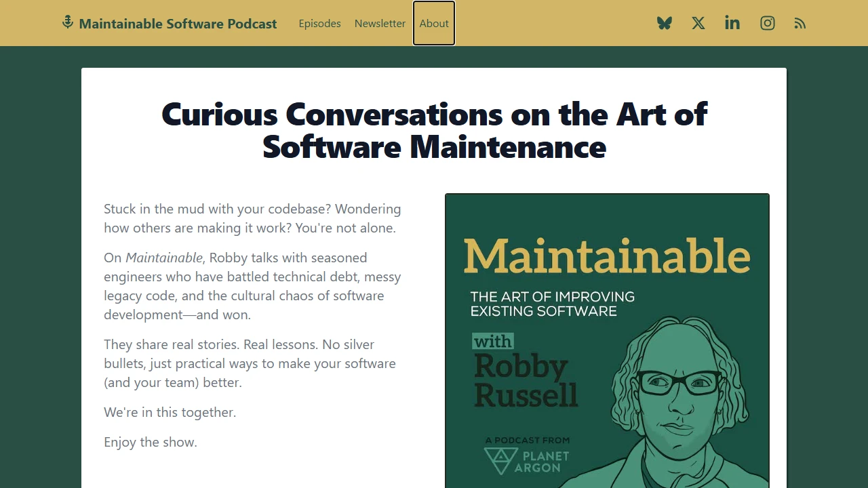Viewport: 868px width, 488px height.
Task: Click the 'Enjoy the show.' text
Action: pyautogui.click(x=151, y=442)
